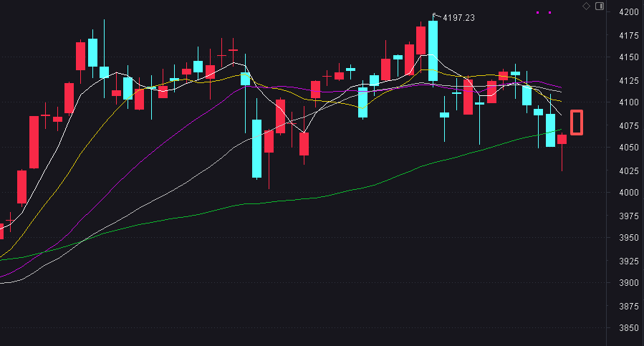Click the 4200 price axis label
644x346 pixels.
628,12
